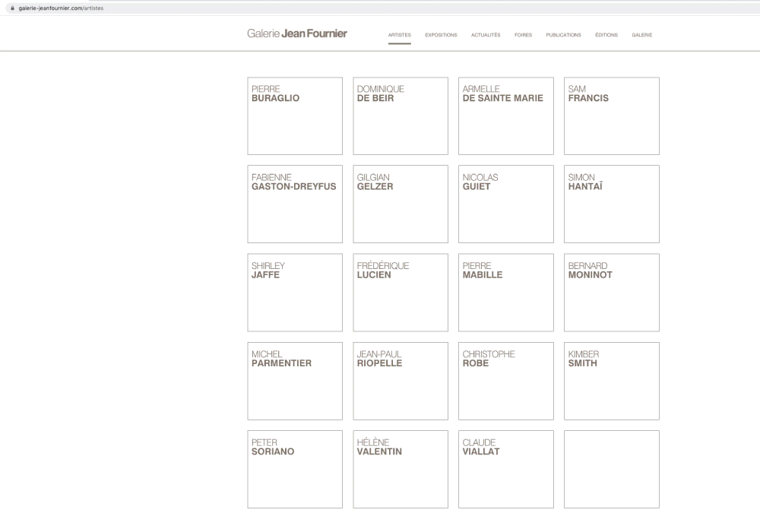Go to the Éditions menu item

pos(606,35)
